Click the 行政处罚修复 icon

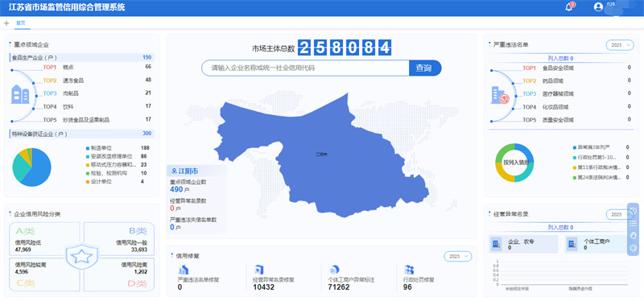click(409, 270)
